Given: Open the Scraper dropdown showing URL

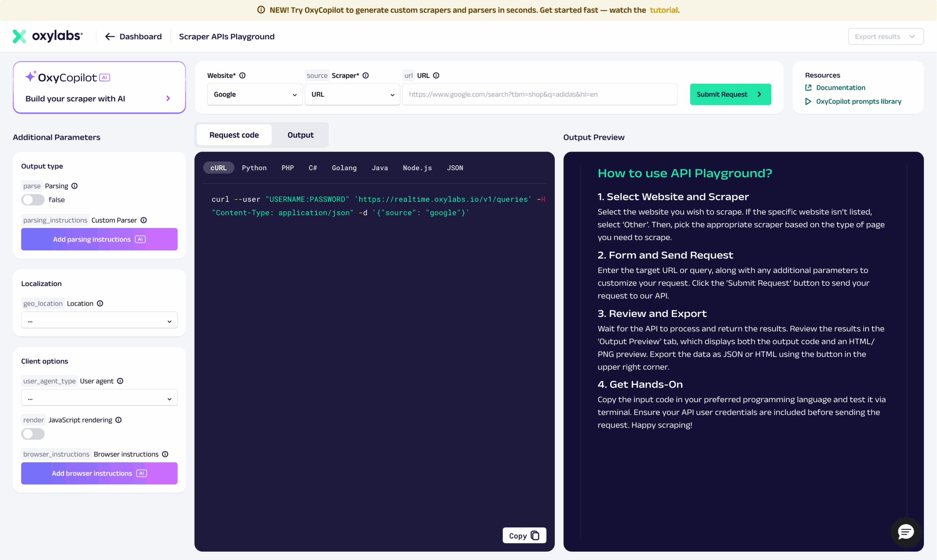Looking at the screenshot, I should coord(352,94).
